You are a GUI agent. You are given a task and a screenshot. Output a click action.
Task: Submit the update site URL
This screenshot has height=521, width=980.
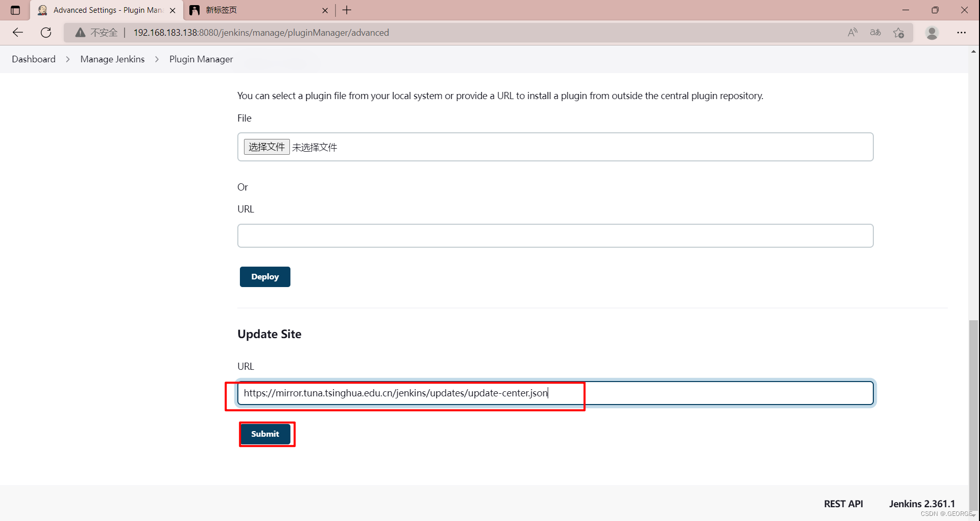[x=265, y=434]
